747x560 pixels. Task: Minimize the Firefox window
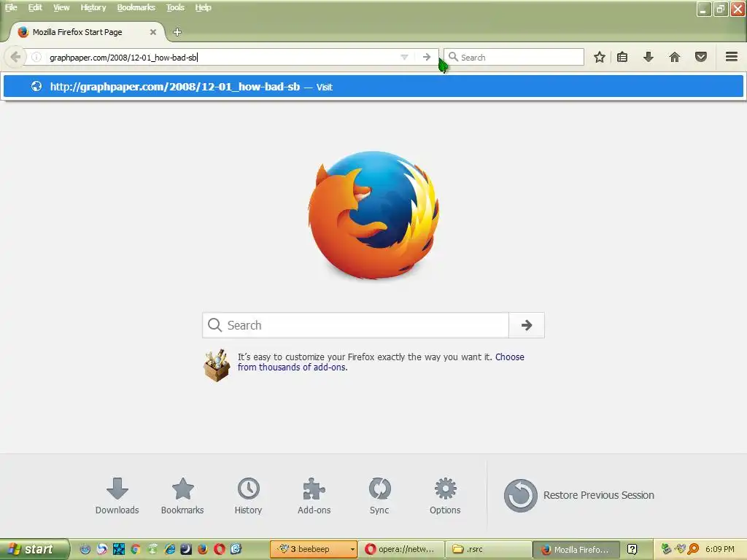[x=704, y=9]
